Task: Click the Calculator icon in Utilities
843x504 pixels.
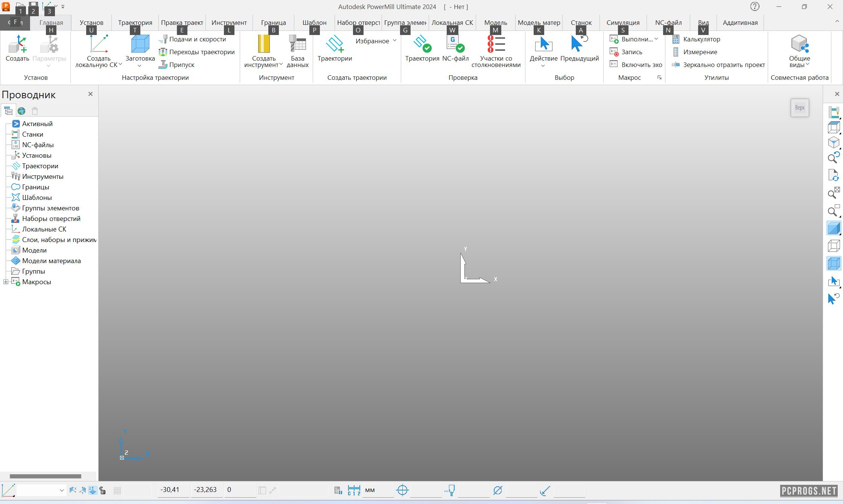Action: (x=676, y=39)
